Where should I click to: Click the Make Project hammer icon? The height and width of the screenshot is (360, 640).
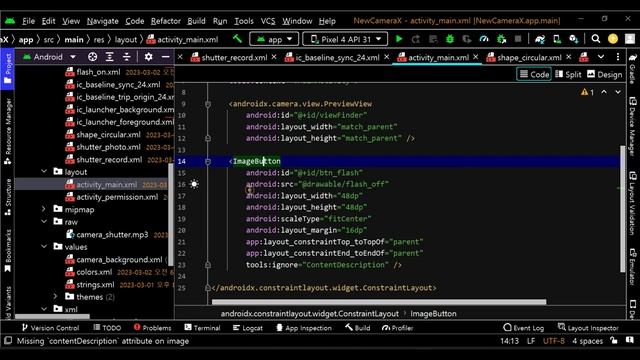coord(237,39)
